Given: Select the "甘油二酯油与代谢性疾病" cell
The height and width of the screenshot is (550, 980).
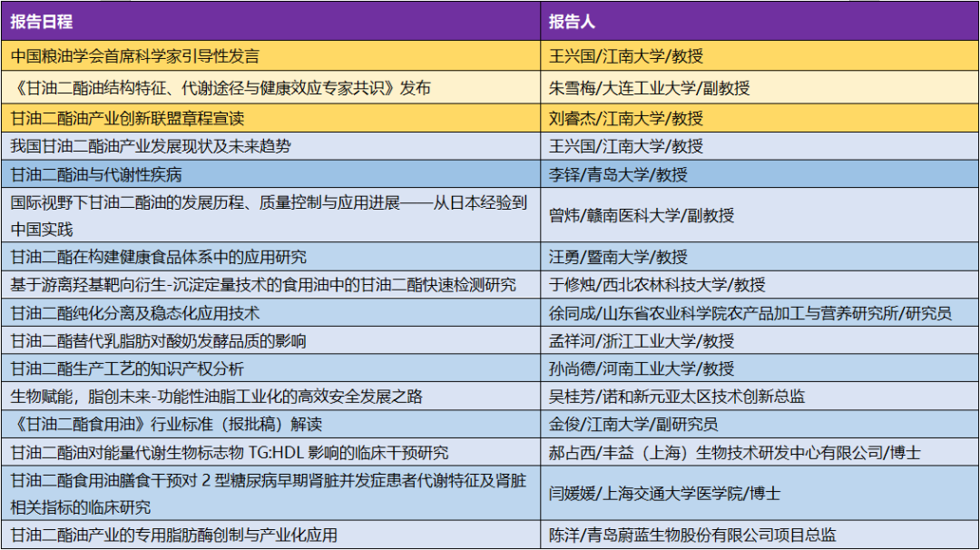Looking at the screenshot, I should coord(270,173).
